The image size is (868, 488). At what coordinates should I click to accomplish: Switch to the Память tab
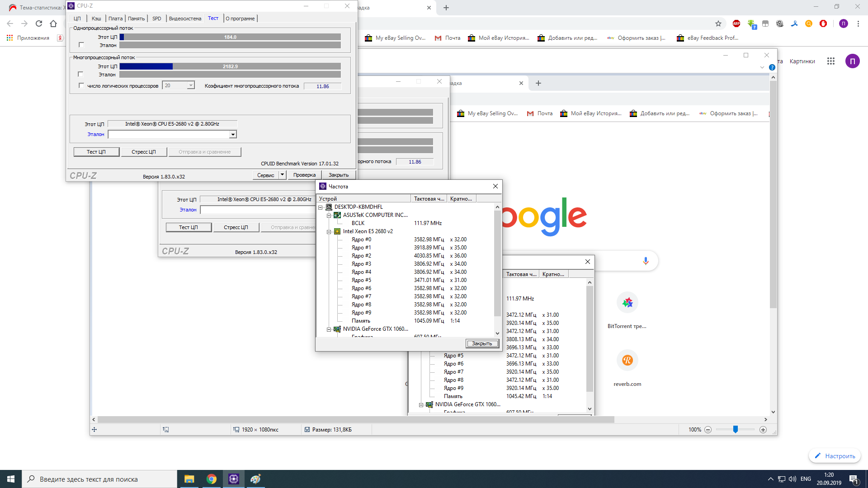point(136,19)
